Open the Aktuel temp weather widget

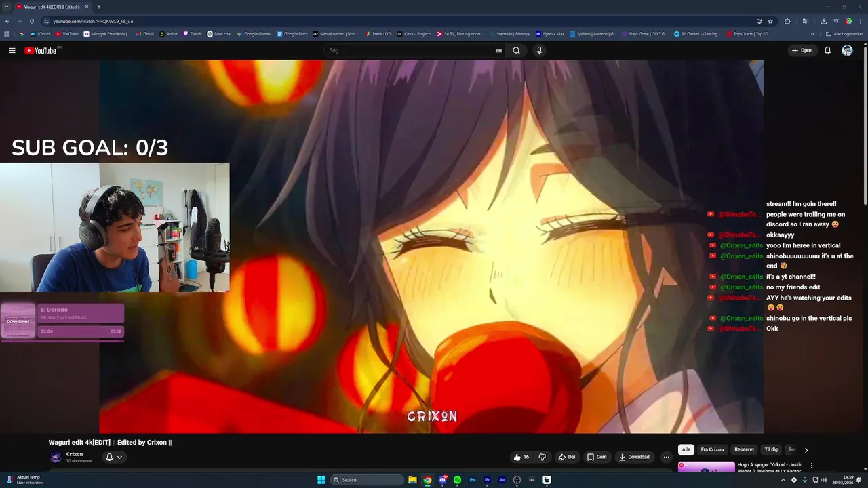24,480
